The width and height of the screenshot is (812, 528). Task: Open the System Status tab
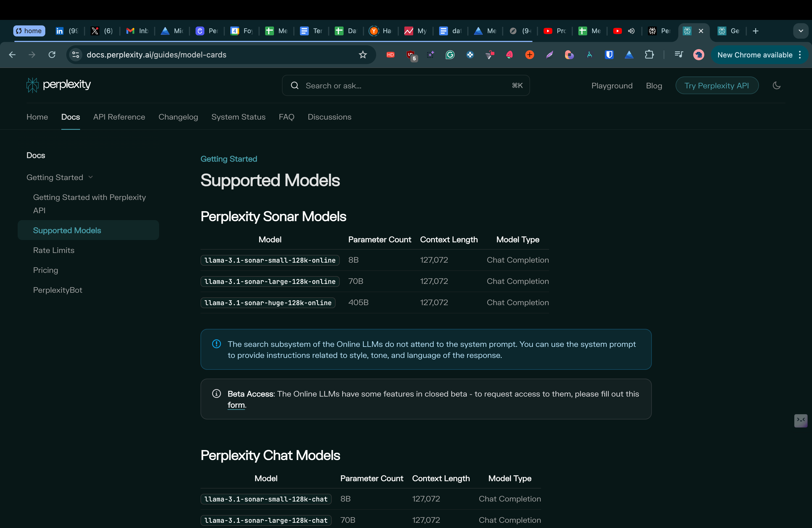coord(238,117)
